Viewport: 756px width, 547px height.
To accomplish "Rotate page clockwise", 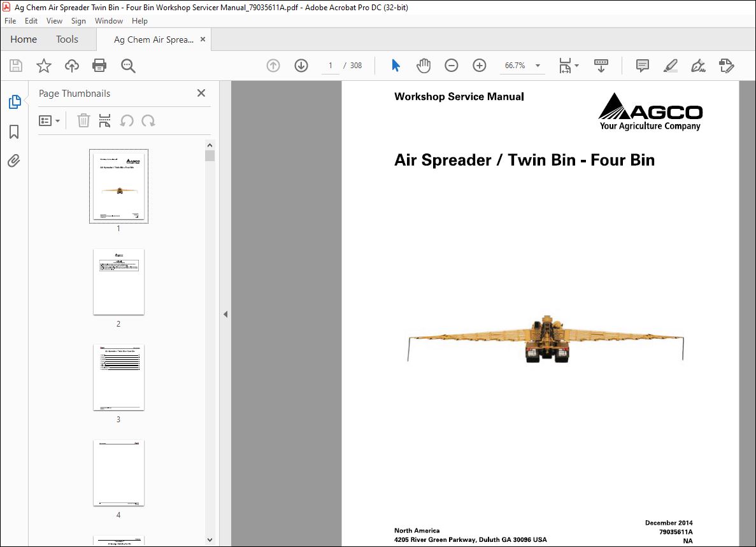I will (148, 120).
